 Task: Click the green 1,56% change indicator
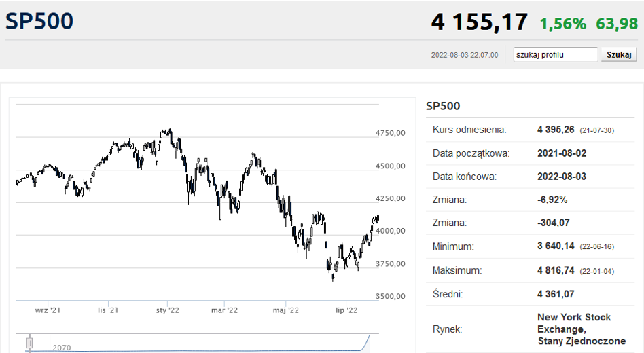562,24
